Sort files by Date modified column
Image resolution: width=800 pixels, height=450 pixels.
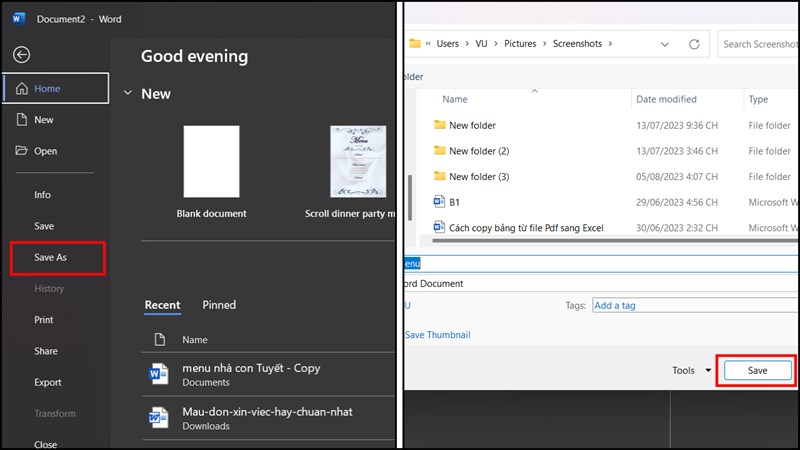coord(666,99)
